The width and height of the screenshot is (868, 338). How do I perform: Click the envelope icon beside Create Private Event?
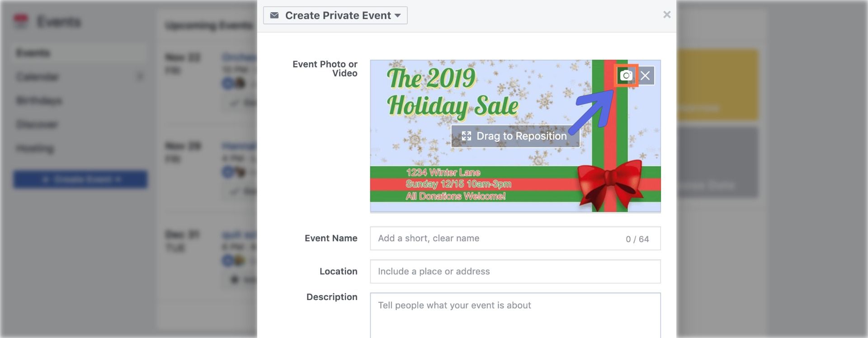[274, 15]
